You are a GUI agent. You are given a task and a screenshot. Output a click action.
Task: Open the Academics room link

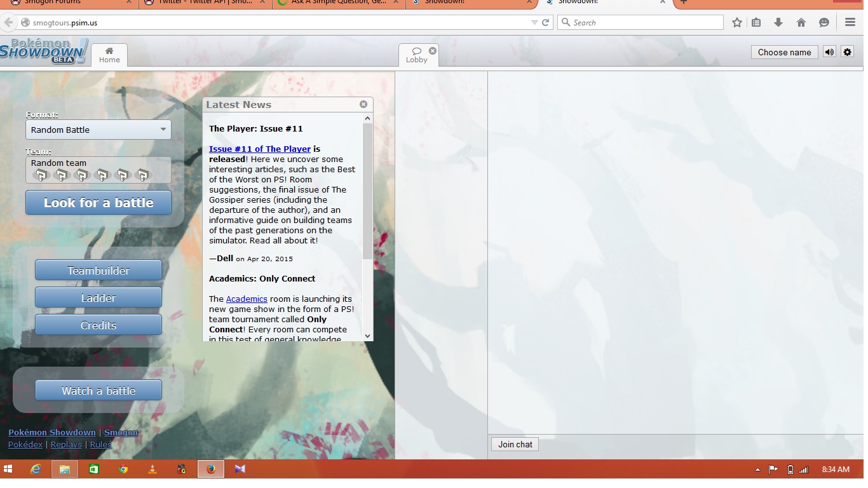coord(247,299)
